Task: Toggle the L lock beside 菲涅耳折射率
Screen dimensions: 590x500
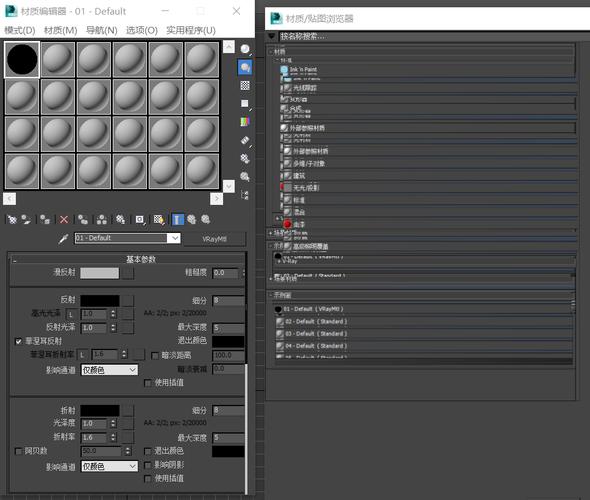Action: point(82,354)
